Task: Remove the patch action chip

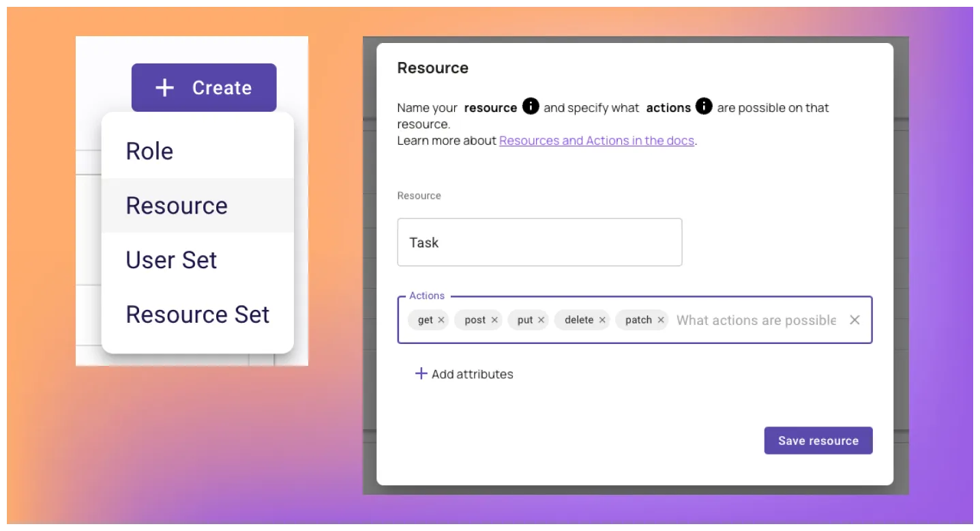Action: [x=660, y=319]
